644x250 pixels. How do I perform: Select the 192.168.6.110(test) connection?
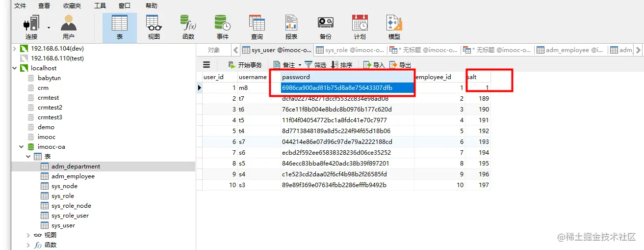click(x=57, y=58)
